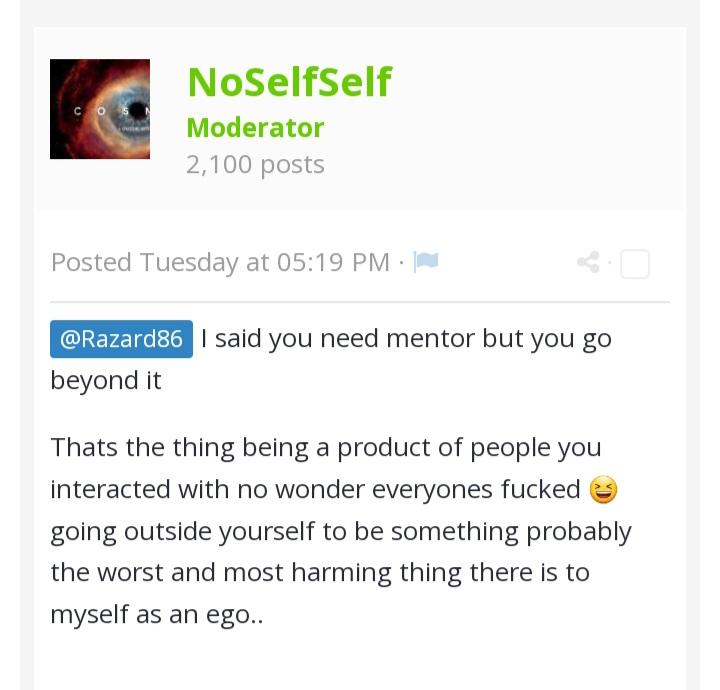Screen dimensions: 720x690
Task: Click the phrase "myself as an ego.."
Action: point(157,614)
